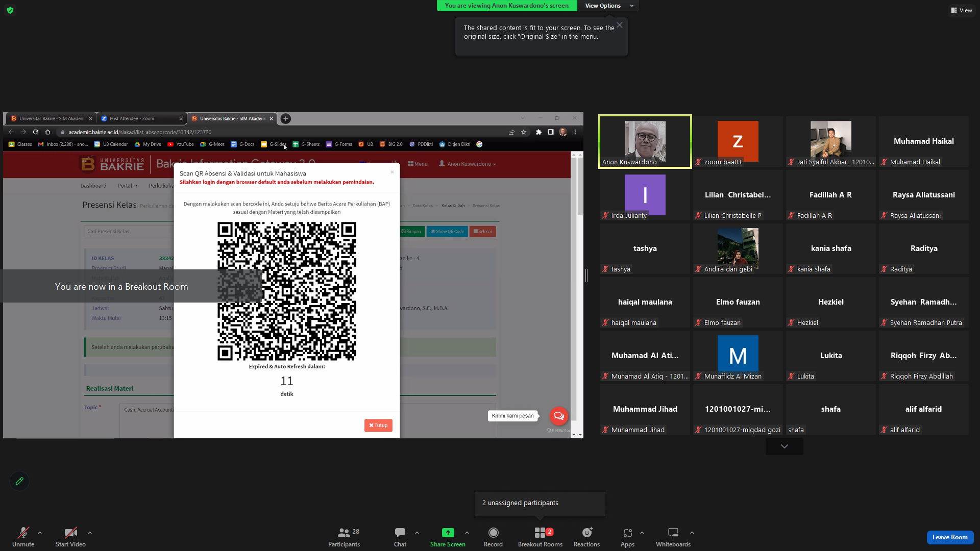Open the My Drive bookmark
Image resolution: width=980 pixels, height=551 pixels.
[148, 144]
